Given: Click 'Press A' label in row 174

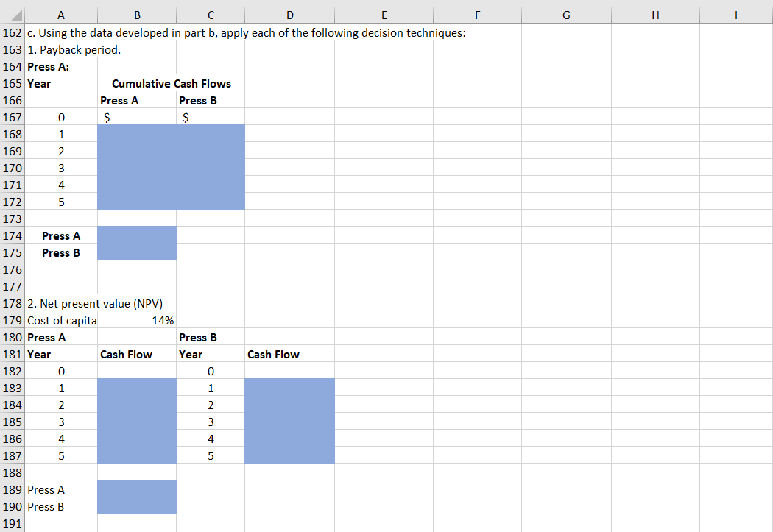Looking at the screenshot, I should pyautogui.click(x=61, y=236).
